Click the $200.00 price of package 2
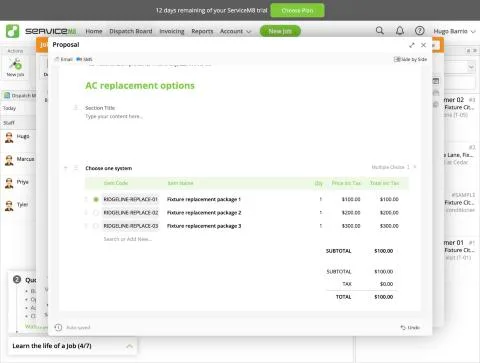 pyautogui.click(x=351, y=213)
